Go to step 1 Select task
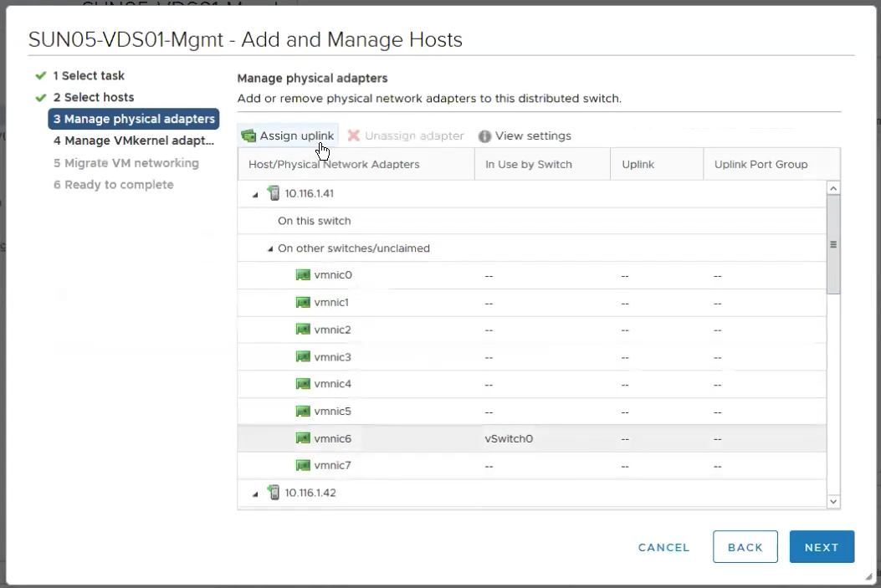The height and width of the screenshot is (588, 881). [89, 75]
